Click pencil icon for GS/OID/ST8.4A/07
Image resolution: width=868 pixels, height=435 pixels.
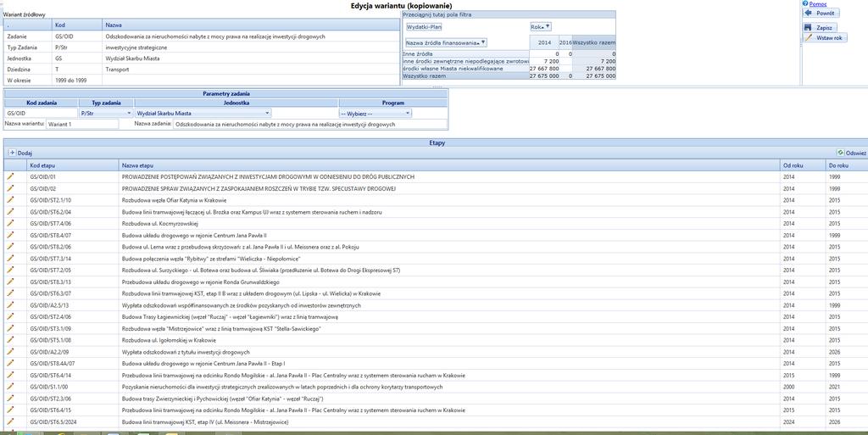[10, 363]
